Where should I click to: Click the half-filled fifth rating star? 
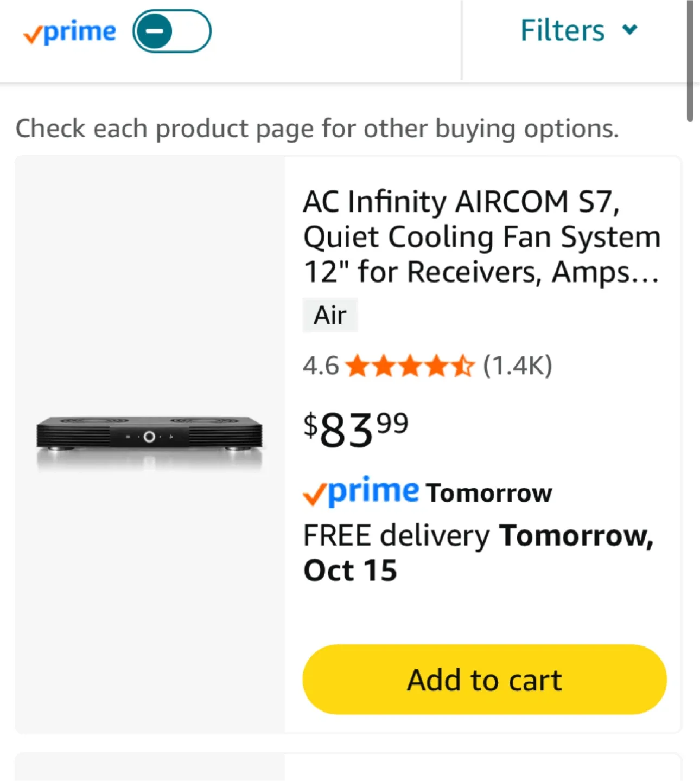coord(463,366)
